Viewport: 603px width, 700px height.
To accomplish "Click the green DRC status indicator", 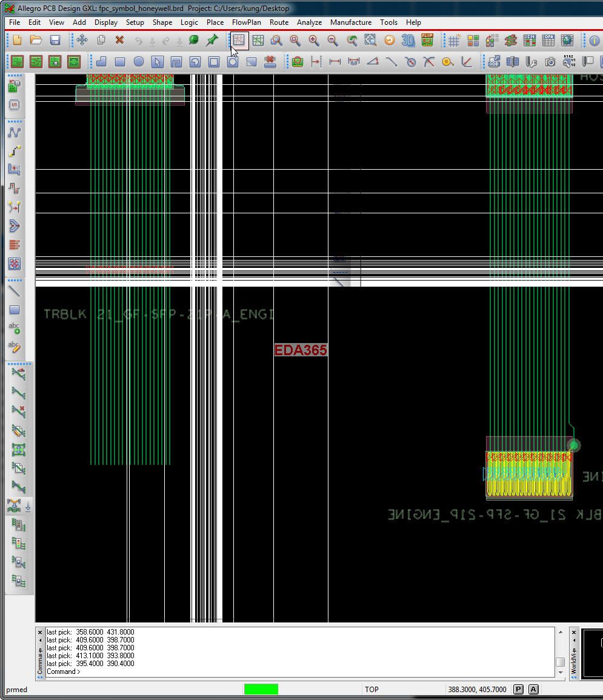I will (x=261, y=689).
